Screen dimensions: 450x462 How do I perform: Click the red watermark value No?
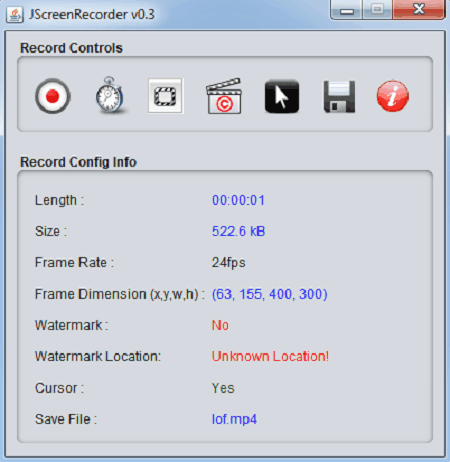click(x=220, y=325)
